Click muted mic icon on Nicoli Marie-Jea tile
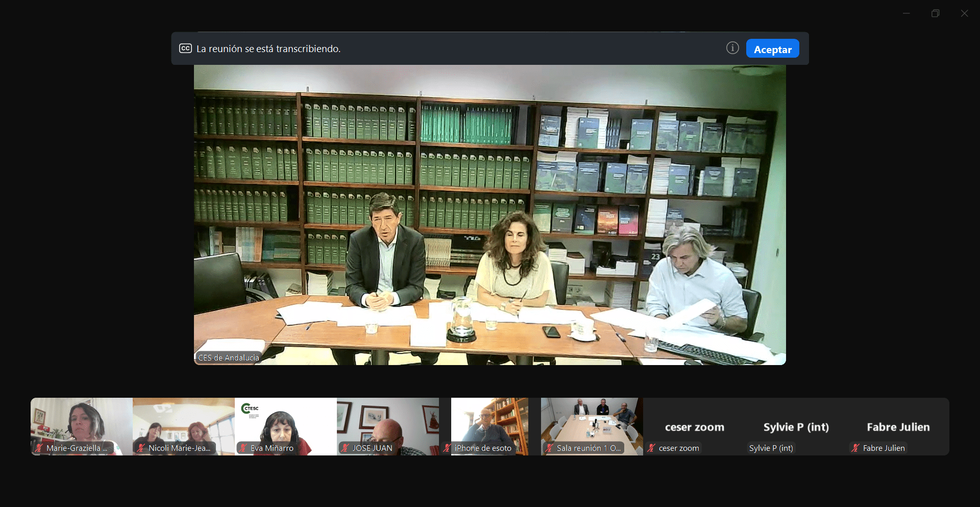Image resolution: width=980 pixels, height=507 pixels. point(141,448)
